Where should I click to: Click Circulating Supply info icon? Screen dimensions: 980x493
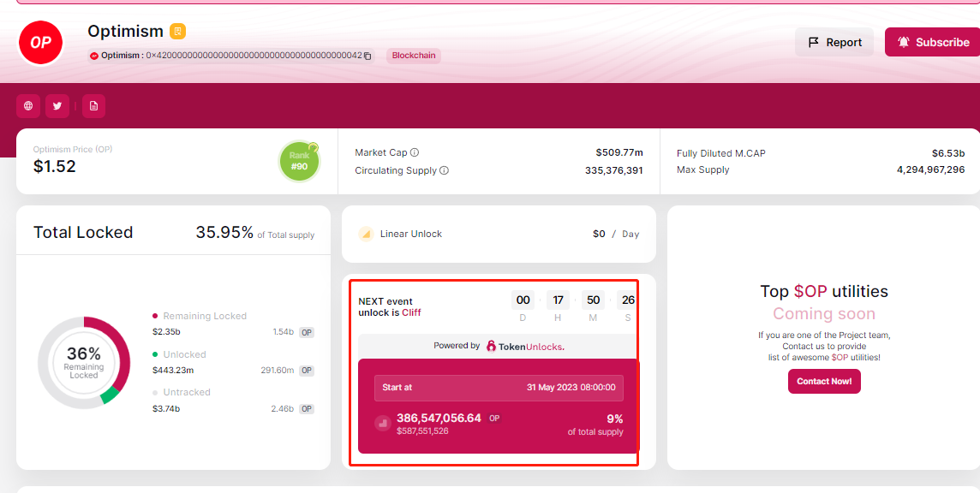click(445, 170)
